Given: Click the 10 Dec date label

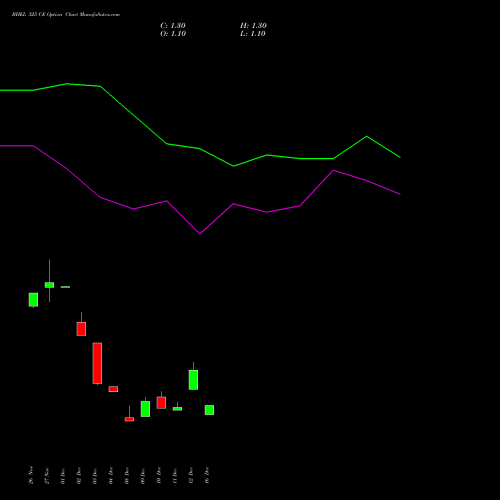Looking at the screenshot, I should click(159, 475).
